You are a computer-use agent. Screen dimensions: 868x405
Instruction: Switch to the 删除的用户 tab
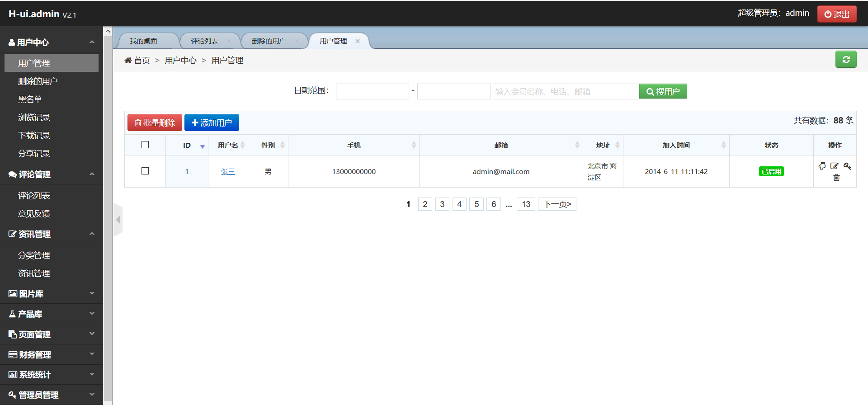(269, 41)
